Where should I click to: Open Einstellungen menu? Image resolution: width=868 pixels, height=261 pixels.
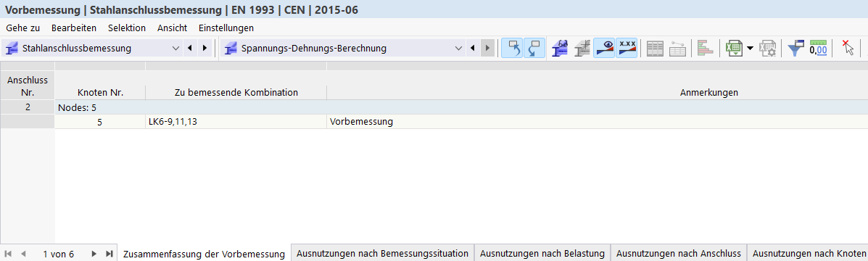226,28
